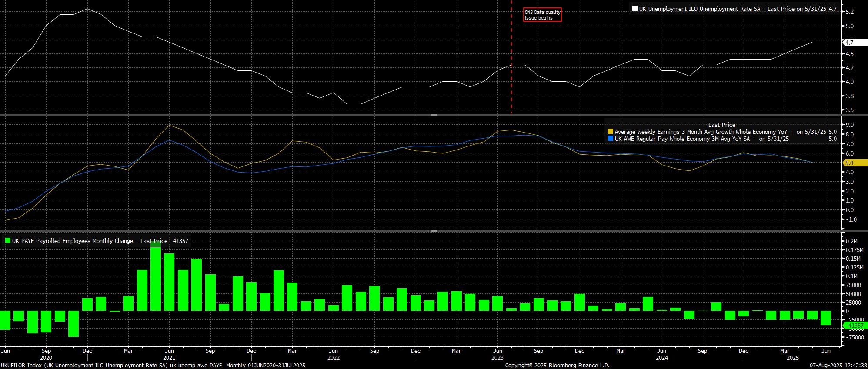Click the Copyright 2025 Bloomberg Finance L.P. text
868x369 pixels.
(x=557, y=366)
